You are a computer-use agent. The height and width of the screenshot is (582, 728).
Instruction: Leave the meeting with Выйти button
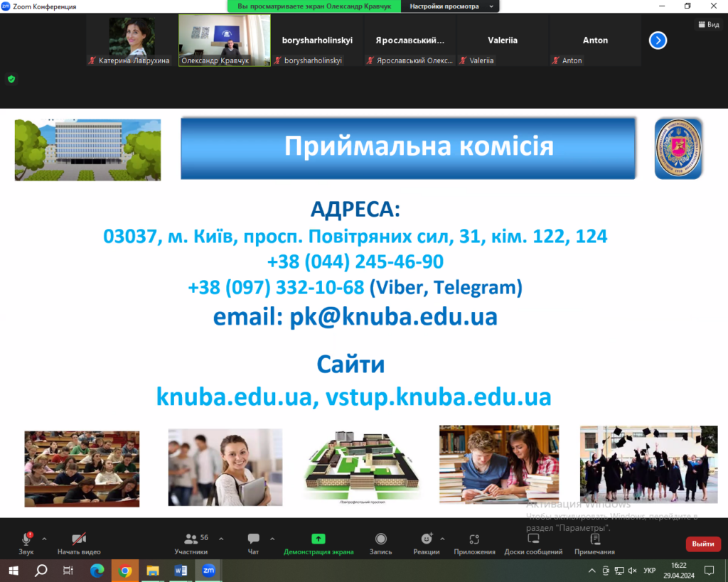703,544
